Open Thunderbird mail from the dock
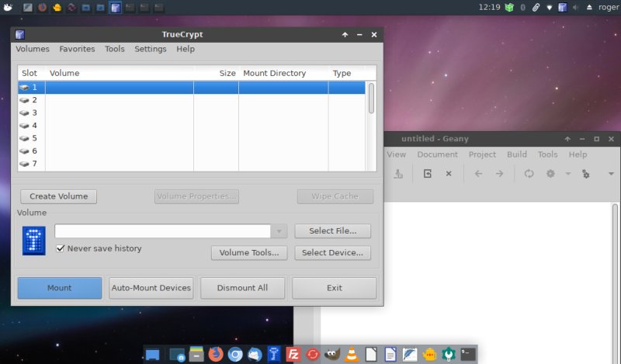Screen dimensions: 621x364 pyautogui.click(x=255, y=354)
